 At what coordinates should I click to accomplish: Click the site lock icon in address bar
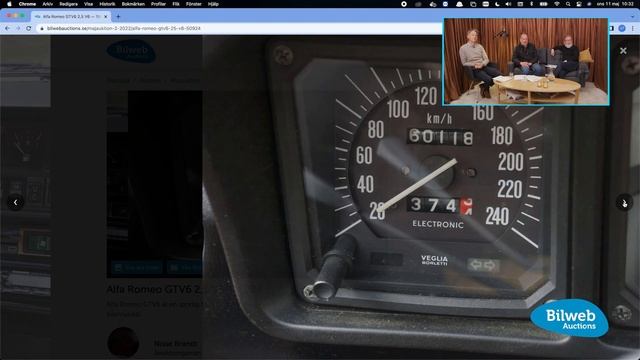tap(42, 28)
